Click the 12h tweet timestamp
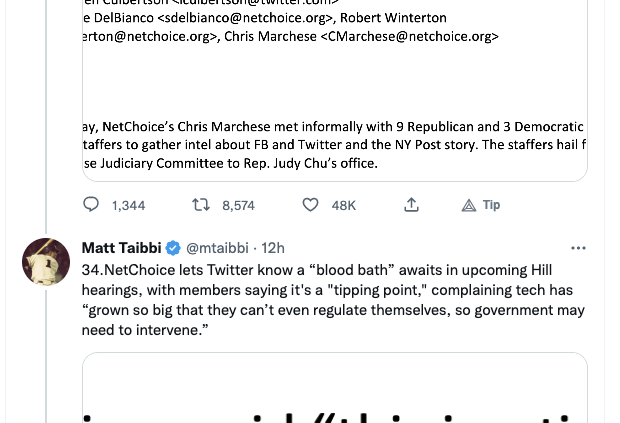This screenshot has width=620, height=423. [273, 248]
